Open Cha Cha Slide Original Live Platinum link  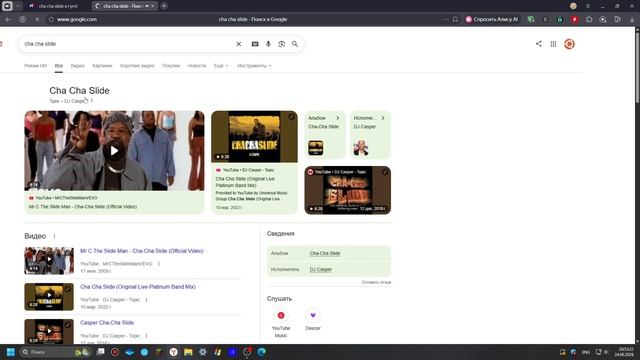pyautogui.click(x=138, y=287)
